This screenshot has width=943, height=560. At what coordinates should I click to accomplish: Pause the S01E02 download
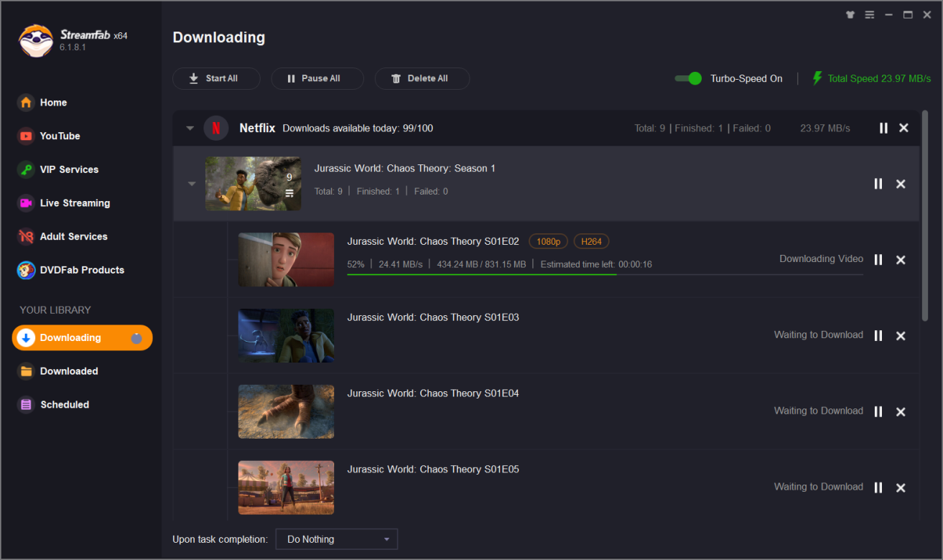[878, 260]
